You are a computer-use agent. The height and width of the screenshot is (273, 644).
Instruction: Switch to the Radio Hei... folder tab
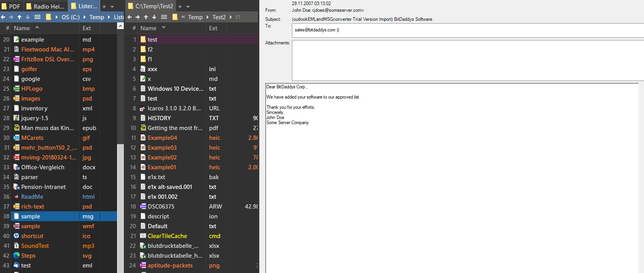(x=45, y=6)
